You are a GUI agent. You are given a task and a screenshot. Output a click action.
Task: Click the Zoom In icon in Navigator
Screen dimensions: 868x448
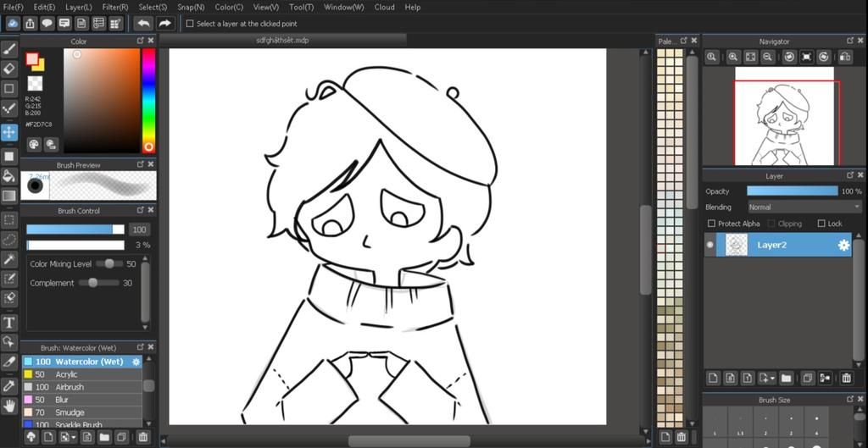click(733, 57)
